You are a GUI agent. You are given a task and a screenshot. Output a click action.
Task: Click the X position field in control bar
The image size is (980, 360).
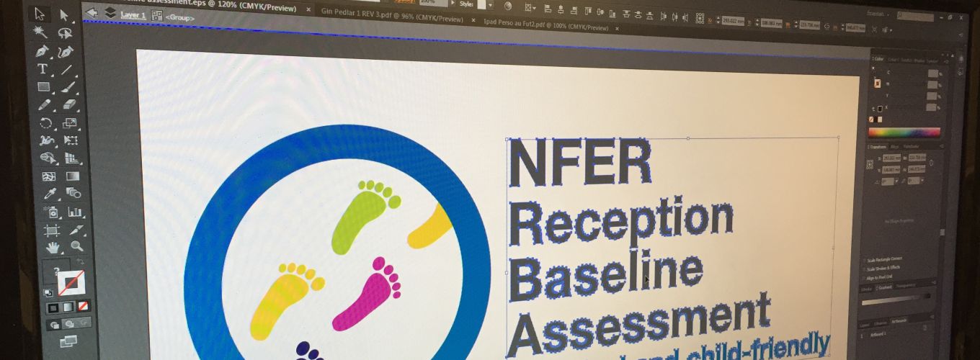pos(732,21)
